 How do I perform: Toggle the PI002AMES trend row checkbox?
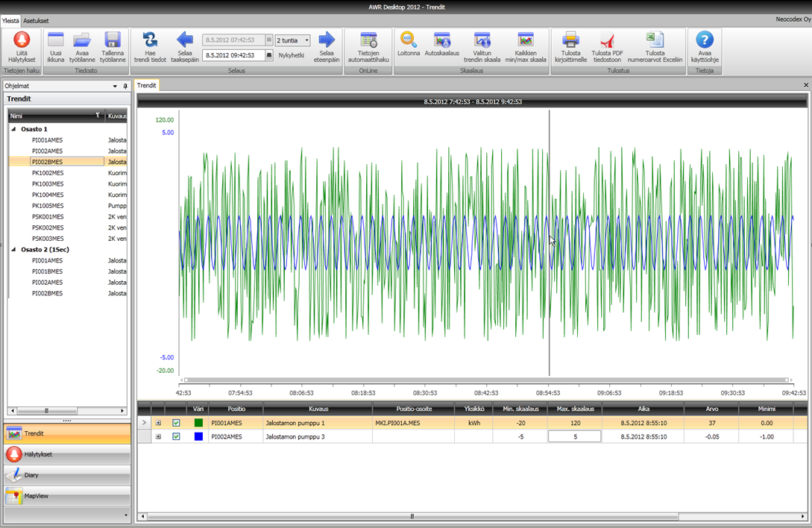(x=177, y=436)
